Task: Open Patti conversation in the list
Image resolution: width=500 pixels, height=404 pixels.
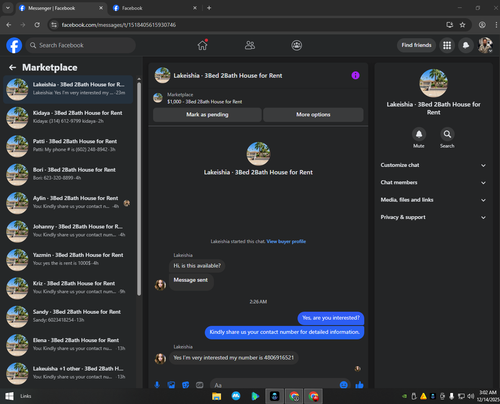Action: coord(68,146)
